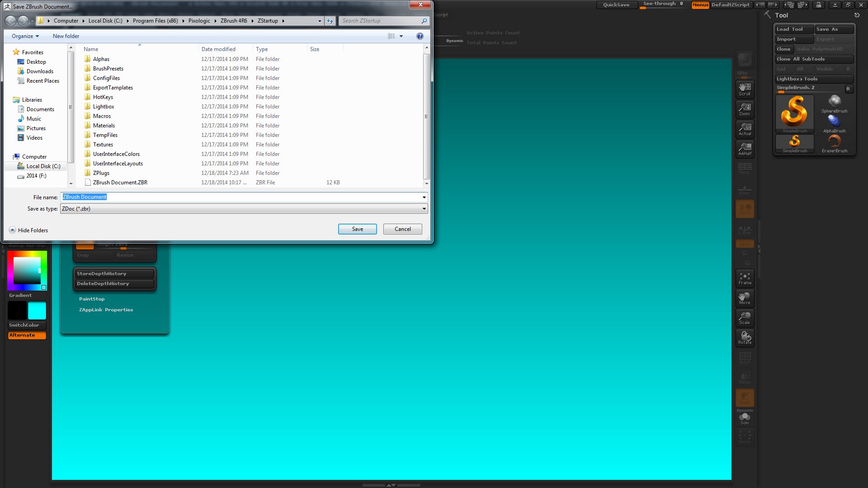868x488 pixels.
Task: Toggle the Persp perspective button
Action: coord(745,169)
